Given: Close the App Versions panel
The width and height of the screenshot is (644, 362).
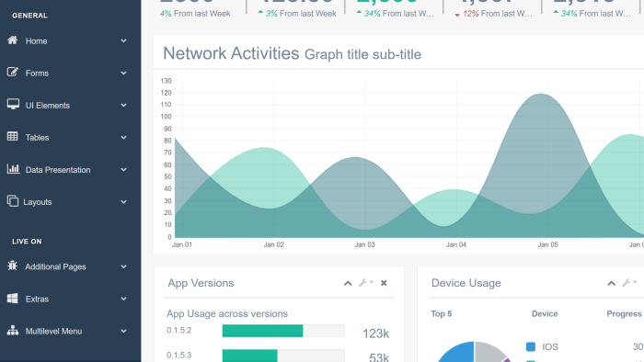Looking at the screenshot, I should (x=384, y=283).
